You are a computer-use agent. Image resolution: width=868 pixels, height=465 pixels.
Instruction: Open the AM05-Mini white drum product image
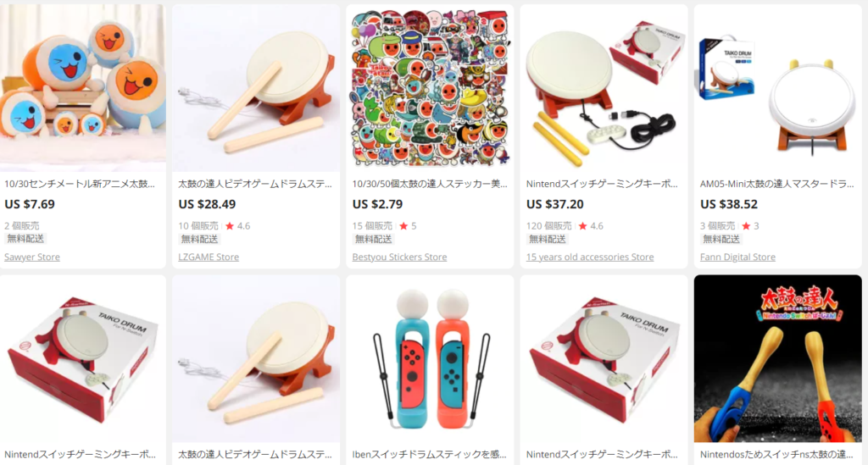[x=778, y=88]
